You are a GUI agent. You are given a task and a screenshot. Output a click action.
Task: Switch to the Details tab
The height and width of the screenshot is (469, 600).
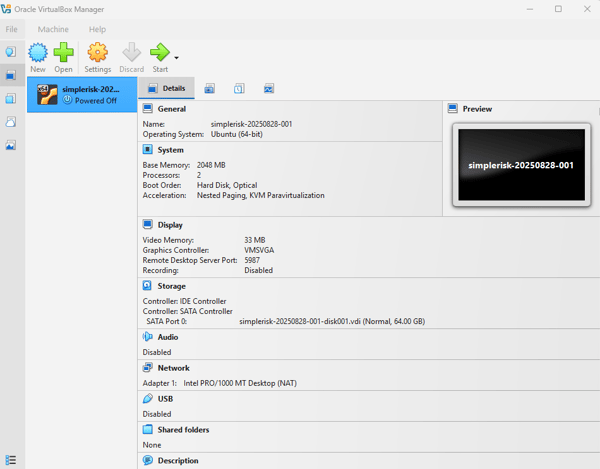(x=166, y=88)
